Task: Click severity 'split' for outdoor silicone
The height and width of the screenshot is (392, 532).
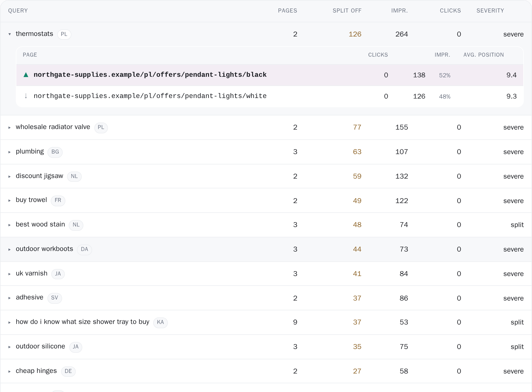Action: [517, 347]
